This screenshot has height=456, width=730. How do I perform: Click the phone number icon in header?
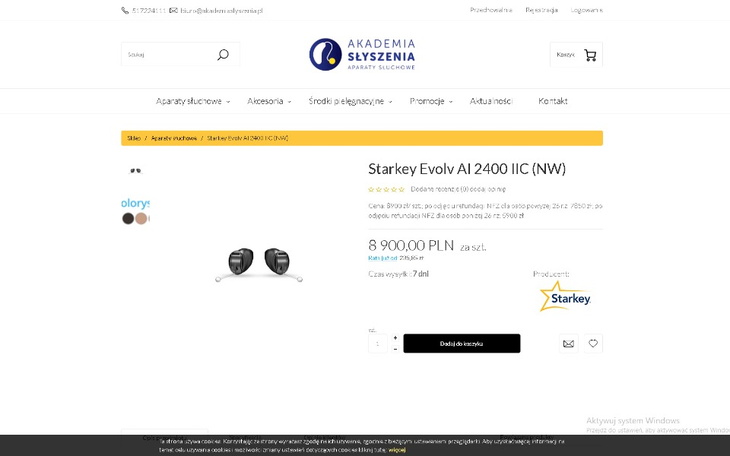click(x=125, y=10)
